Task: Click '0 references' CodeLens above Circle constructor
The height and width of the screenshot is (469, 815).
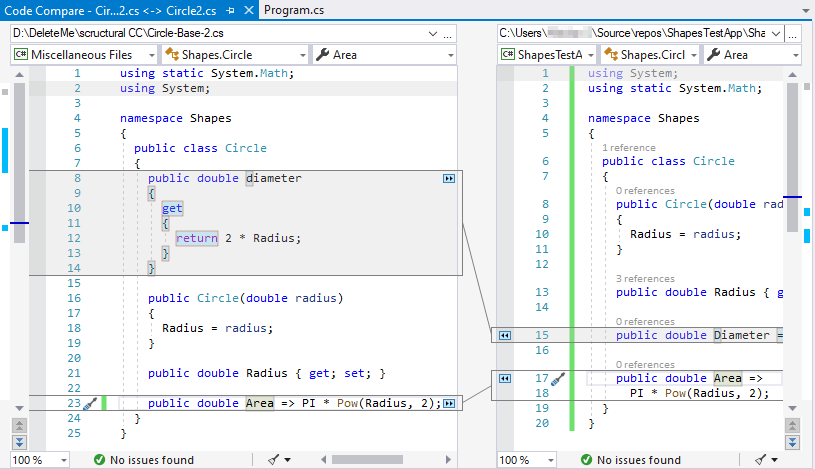Action: point(645,191)
